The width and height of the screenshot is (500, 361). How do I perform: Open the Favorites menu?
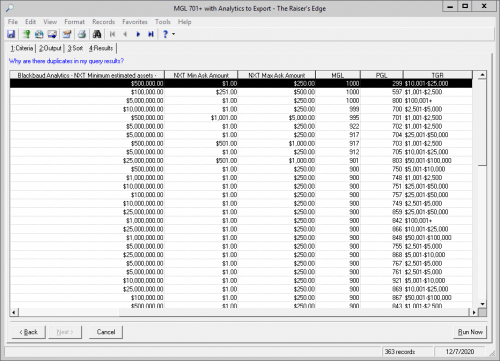135,22
